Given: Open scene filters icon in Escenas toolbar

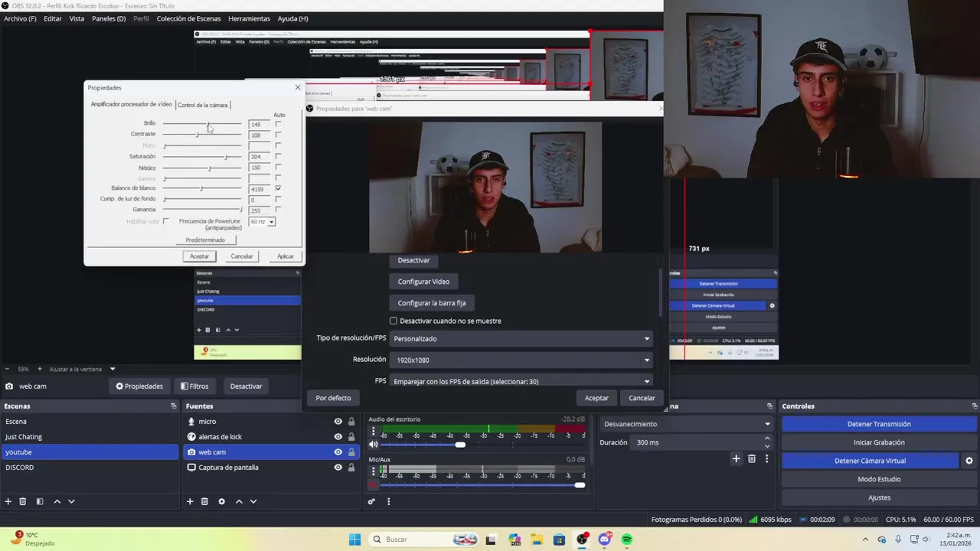Looking at the screenshot, I should [40, 501].
